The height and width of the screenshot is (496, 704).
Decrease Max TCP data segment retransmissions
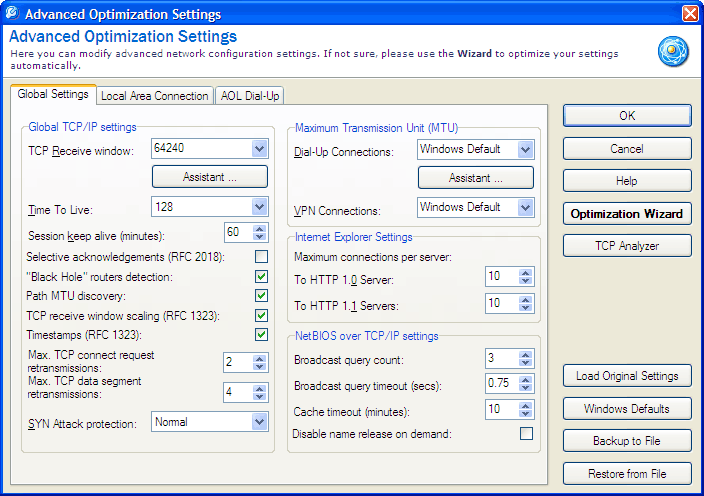(x=260, y=396)
